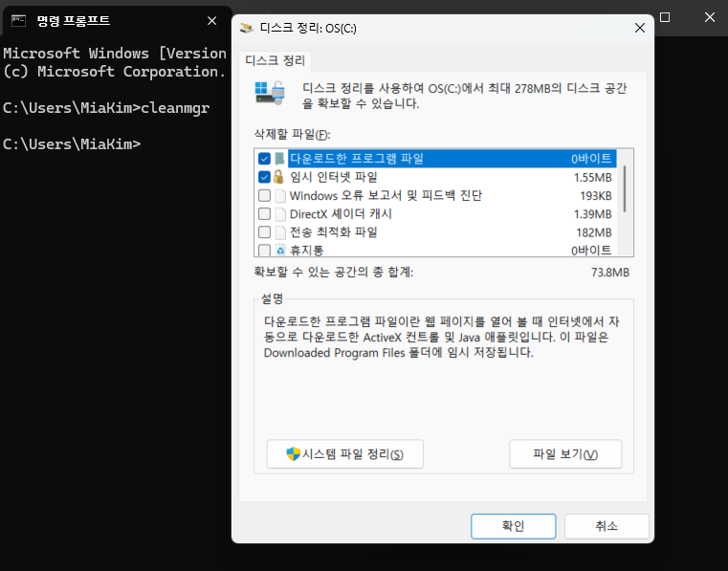728x571 pixels.
Task: Enable the Windows 오류 보고서 checkbox
Action: point(264,196)
